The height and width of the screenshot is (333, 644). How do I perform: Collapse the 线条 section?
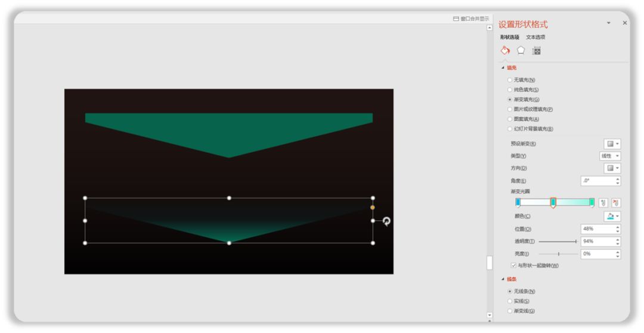click(503, 279)
